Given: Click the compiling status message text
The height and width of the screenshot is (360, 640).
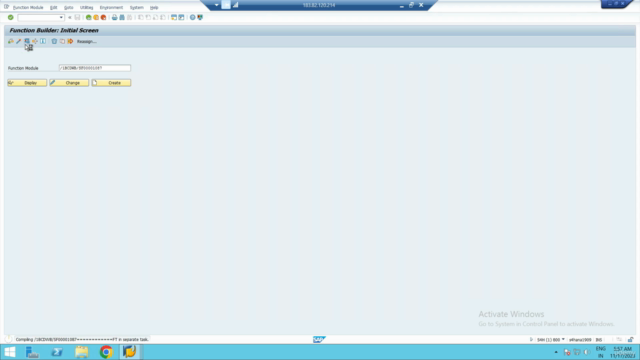Looking at the screenshot, I should [x=82, y=340].
